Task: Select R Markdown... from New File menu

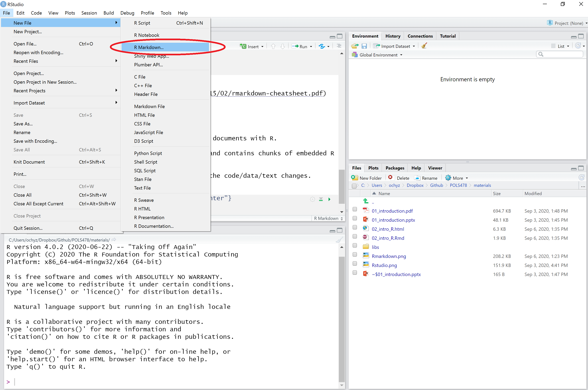Action: coord(165,47)
